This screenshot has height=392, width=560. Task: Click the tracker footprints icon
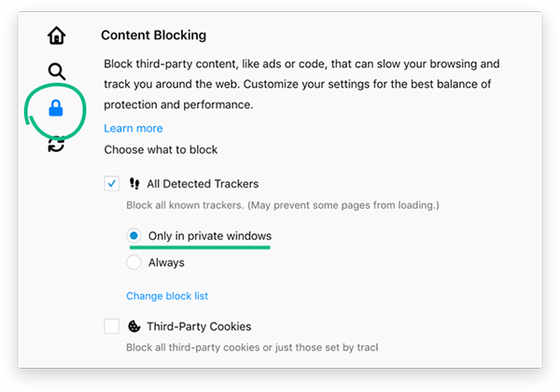click(x=134, y=184)
